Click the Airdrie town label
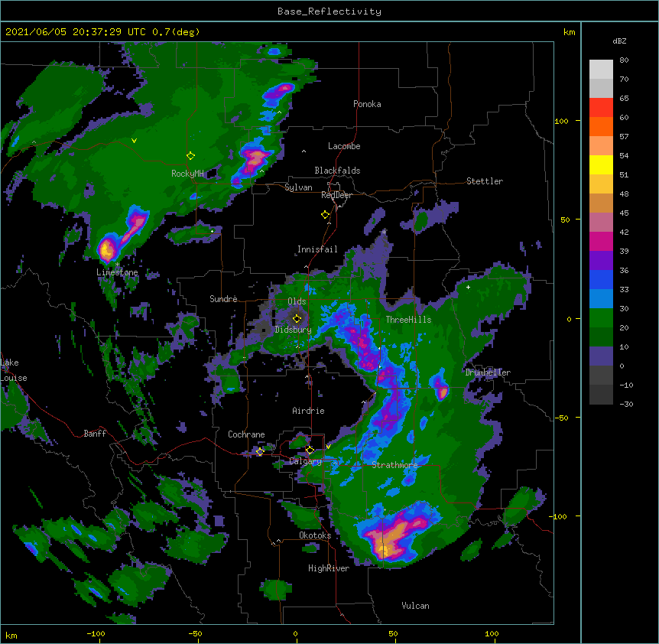Viewport: 659px width, 644px height. pos(308,411)
